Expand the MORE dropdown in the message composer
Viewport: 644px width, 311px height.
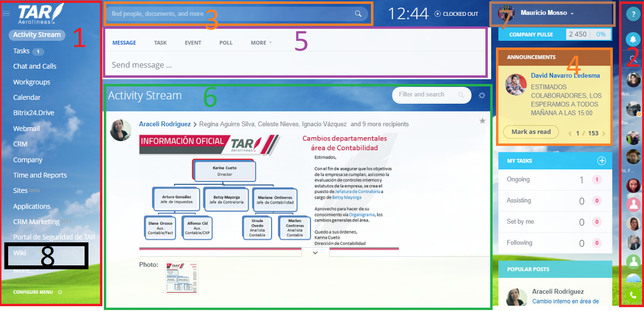pyautogui.click(x=261, y=43)
